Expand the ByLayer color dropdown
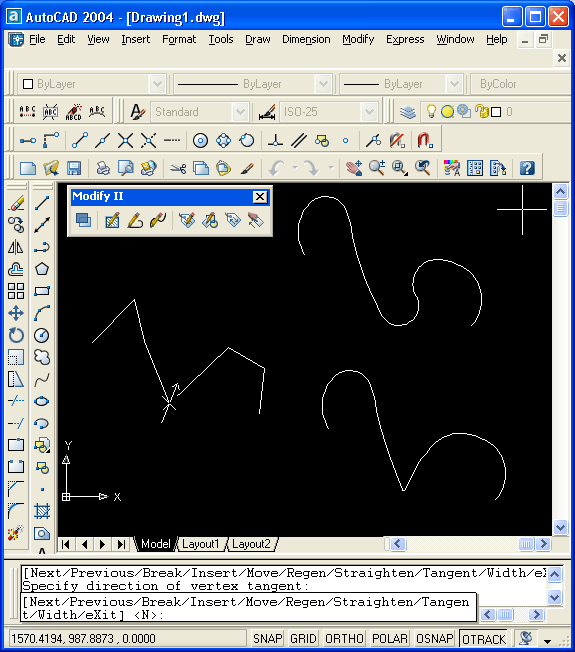Screen dimensions: 575x652 coord(157,84)
